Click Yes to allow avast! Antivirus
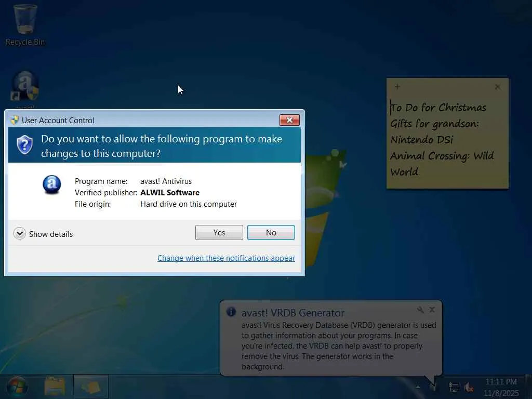The height and width of the screenshot is (399, 532). [219, 232]
